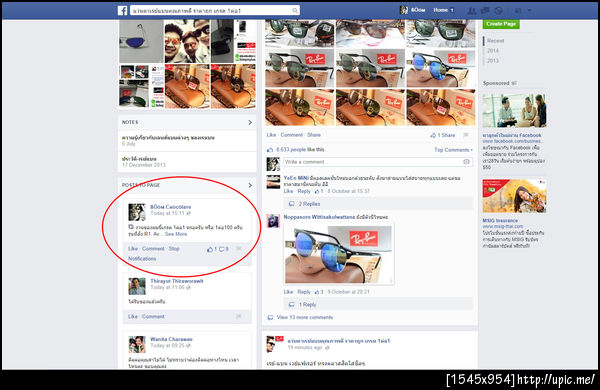Open the Top Comments dropdown
Screen dimensions: 600x390
click(453, 150)
